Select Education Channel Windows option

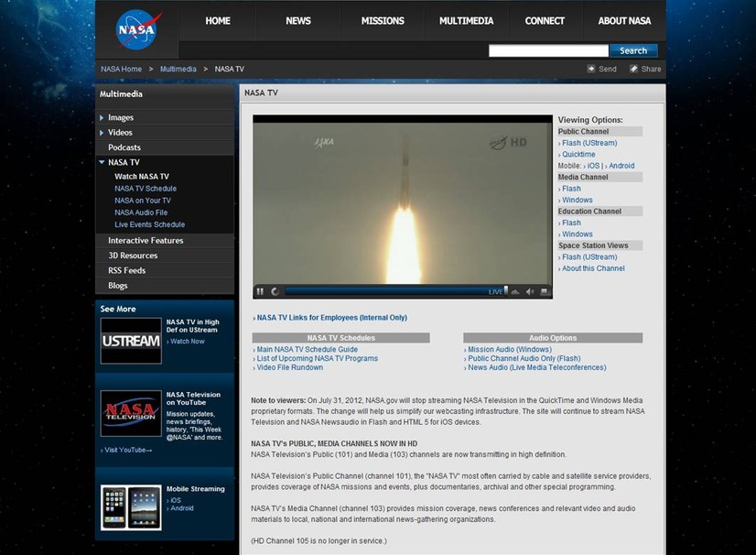[x=577, y=234]
